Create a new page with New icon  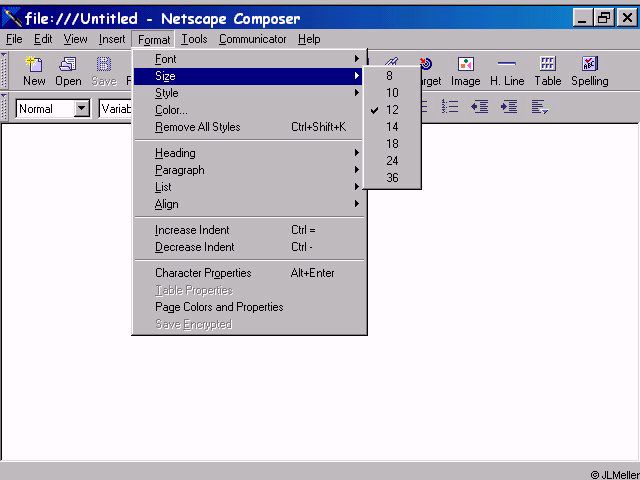[x=34, y=71]
